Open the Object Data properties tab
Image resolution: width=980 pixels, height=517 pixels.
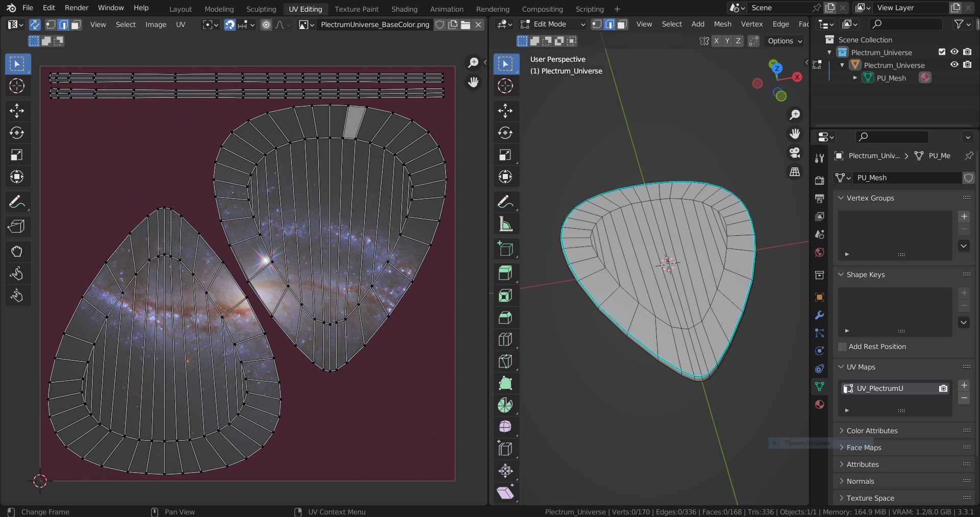point(819,386)
